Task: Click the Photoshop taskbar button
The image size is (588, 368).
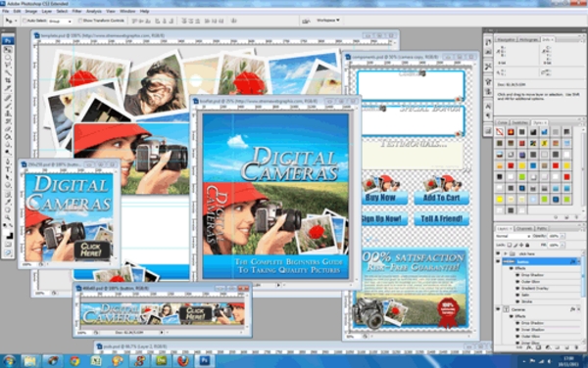Action: (205, 360)
